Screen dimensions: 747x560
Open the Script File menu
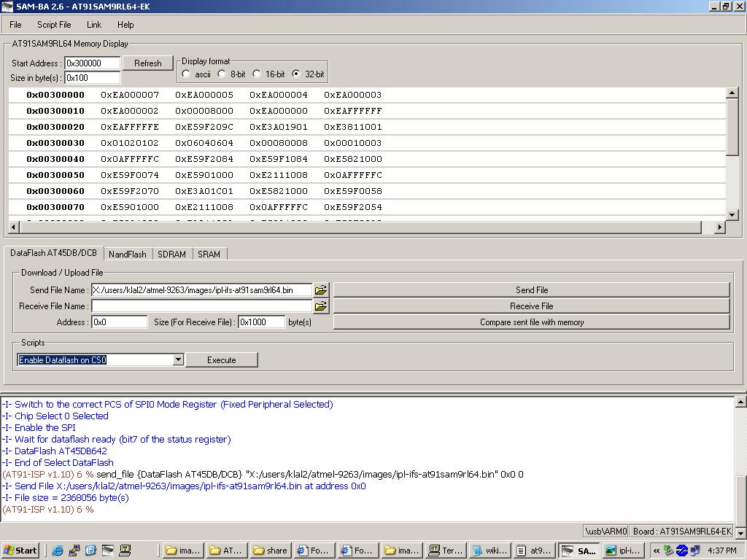(x=54, y=25)
